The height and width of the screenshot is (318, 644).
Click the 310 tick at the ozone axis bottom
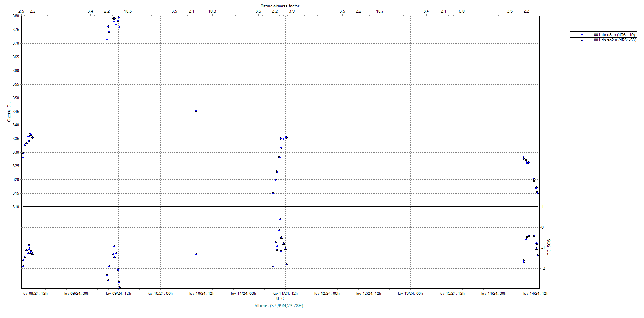pos(16,207)
